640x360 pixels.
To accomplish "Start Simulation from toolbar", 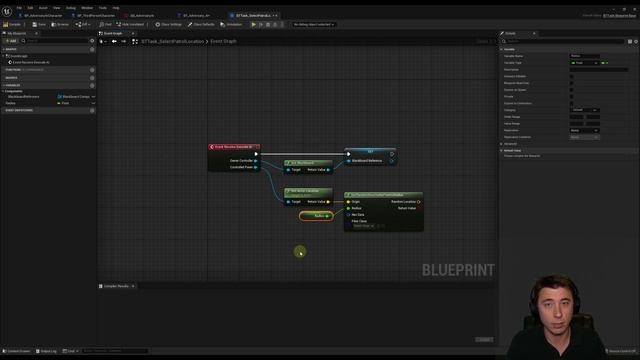I will 231,24.
